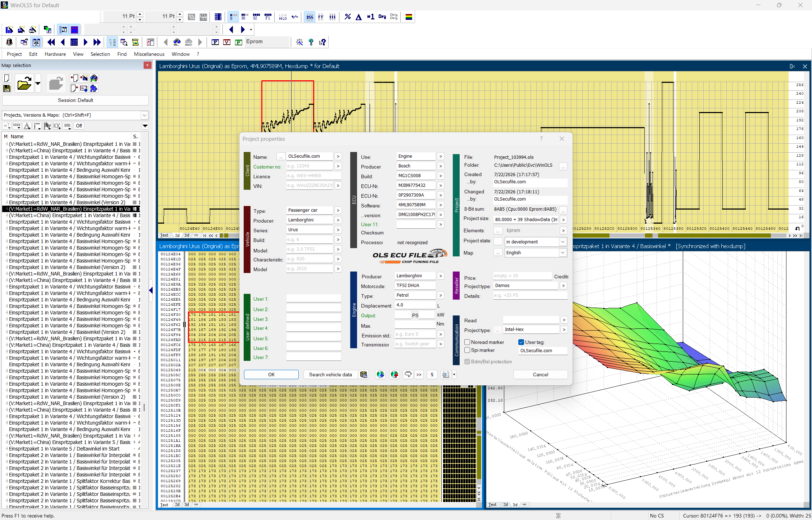The image size is (812, 520).
Task: Click the new blank project page icon
Action: 6,78
